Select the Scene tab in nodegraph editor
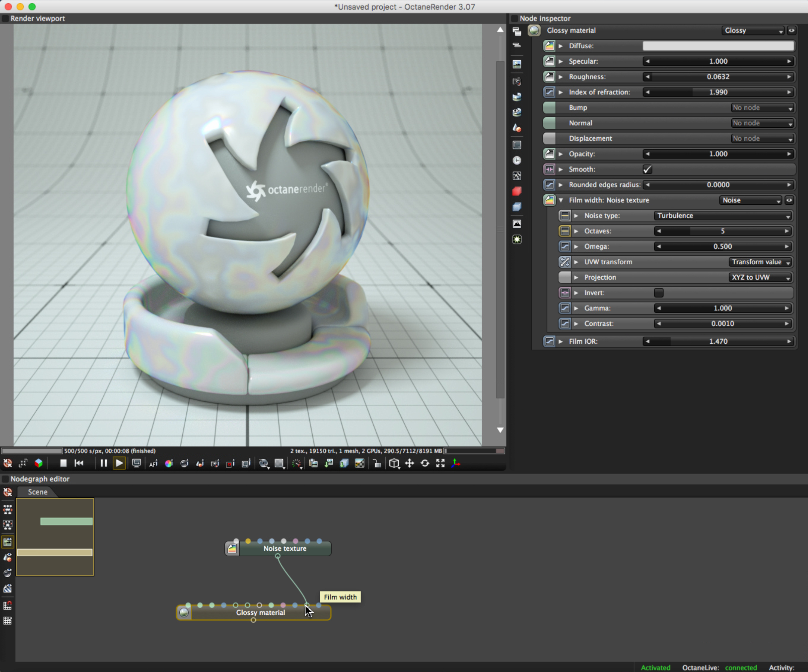This screenshot has width=808, height=672. [37, 492]
